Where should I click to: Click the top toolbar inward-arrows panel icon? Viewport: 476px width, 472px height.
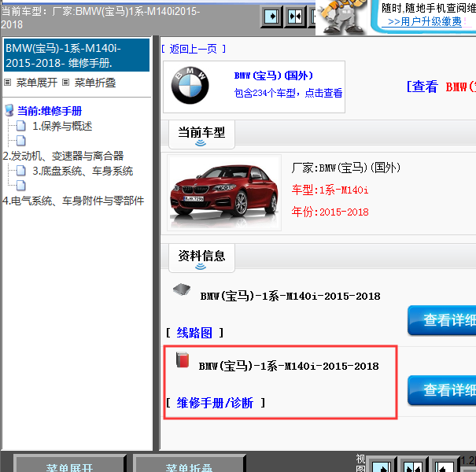295,17
